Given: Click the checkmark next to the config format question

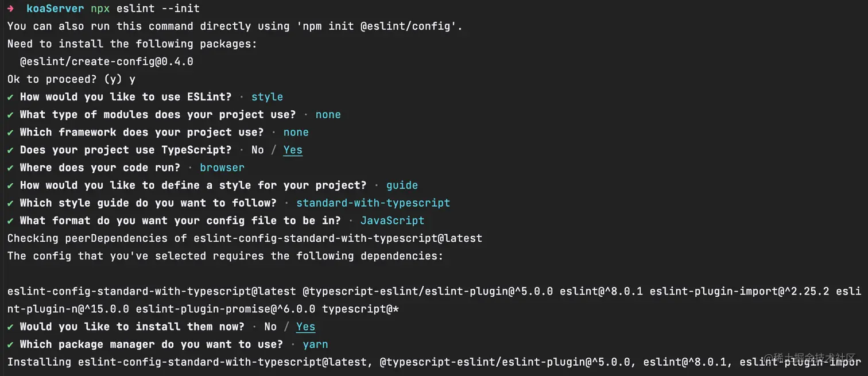Looking at the screenshot, I should pos(11,221).
